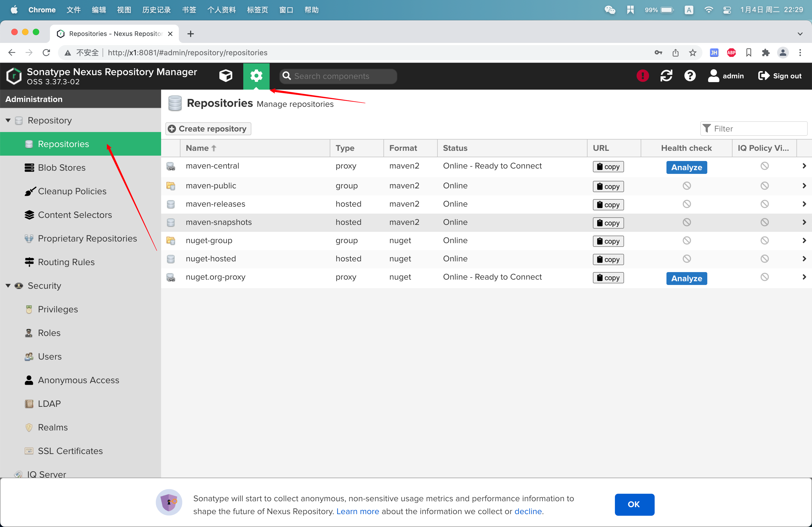Copy URL of maven-public
812x527 pixels.
point(608,186)
